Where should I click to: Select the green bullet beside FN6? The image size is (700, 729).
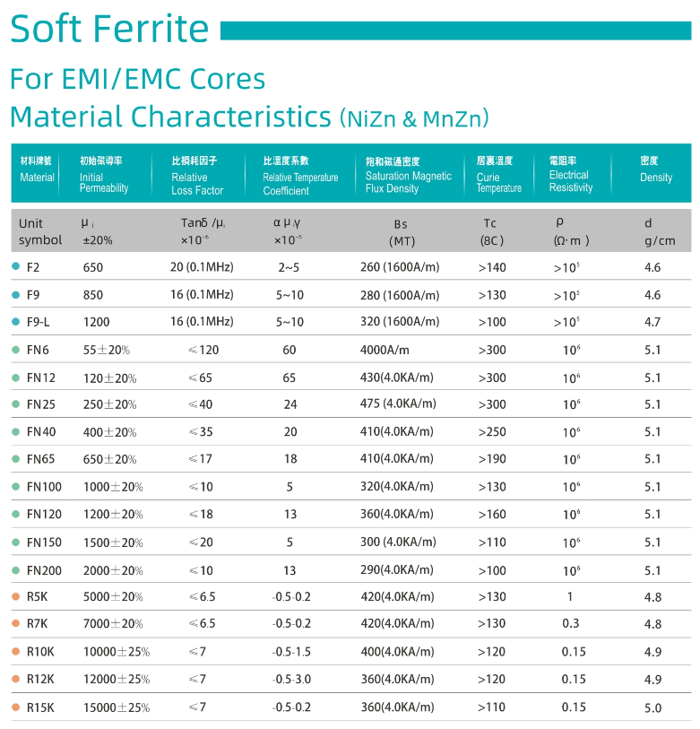point(15,350)
